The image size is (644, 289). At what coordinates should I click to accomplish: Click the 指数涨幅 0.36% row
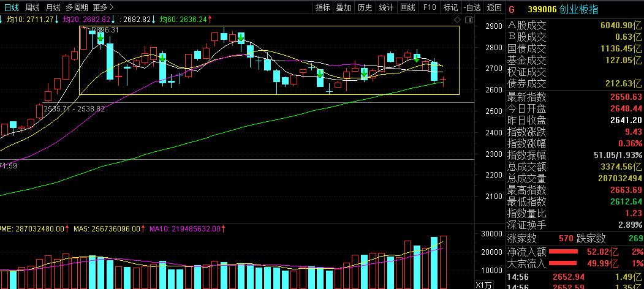pyautogui.click(x=575, y=144)
